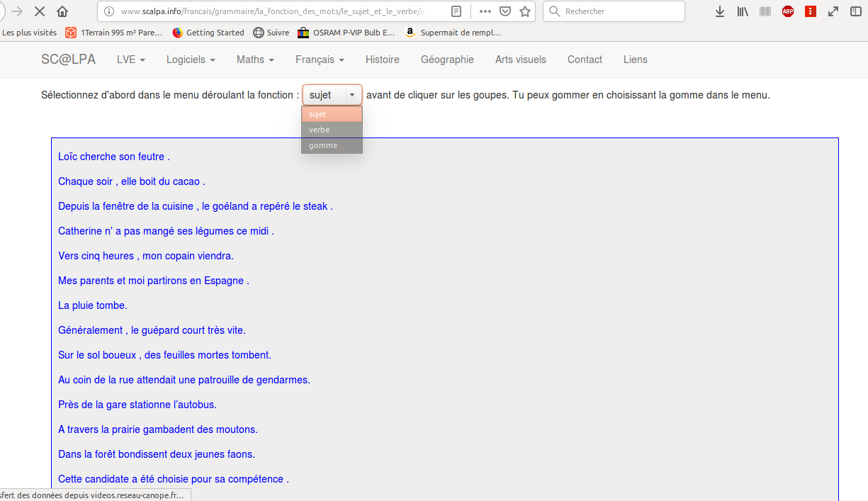Image resolution: width=868 pixels, height=501 pixels.
Task: Open the library books icon
Action: tap(743, 11)
